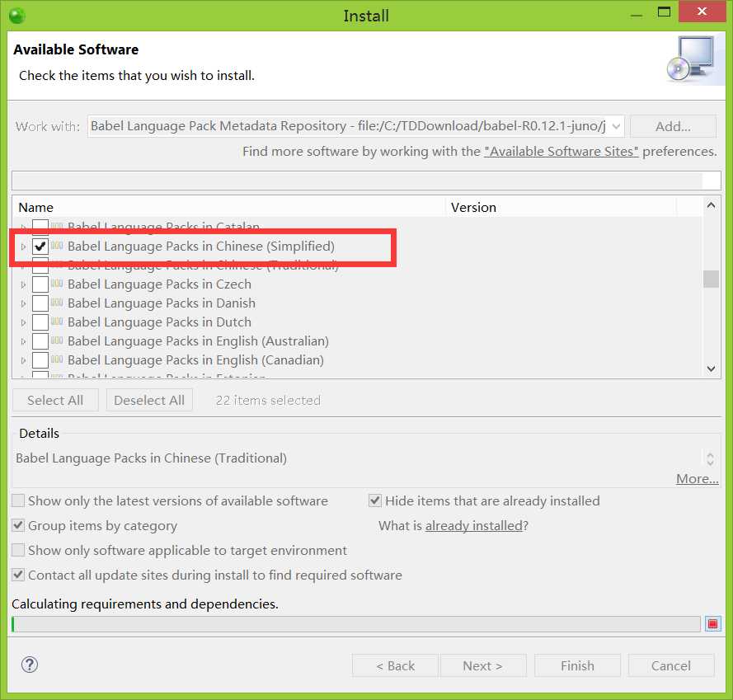
Task: Check Babel Language Packs in Czech
Action: (x=40, y=284)
